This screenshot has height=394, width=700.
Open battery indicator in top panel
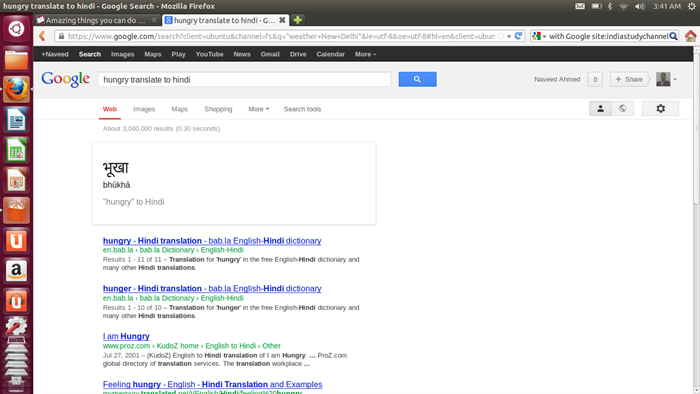pyautogui.click(x=596, y=6)
